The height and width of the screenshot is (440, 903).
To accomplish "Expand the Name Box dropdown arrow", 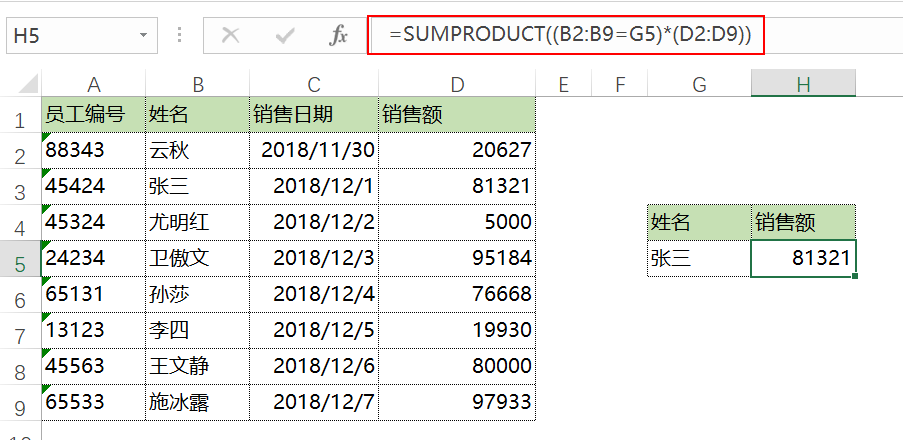I will tap(144, 36).
